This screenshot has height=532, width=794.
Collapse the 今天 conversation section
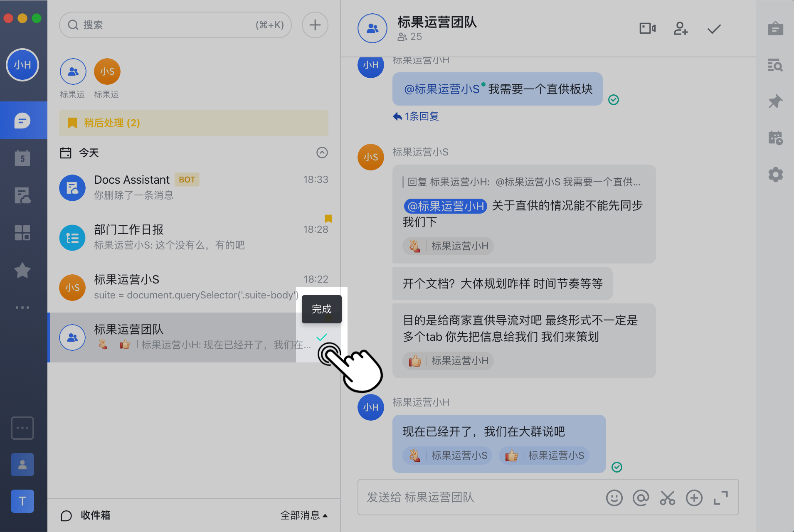(322, 153)
